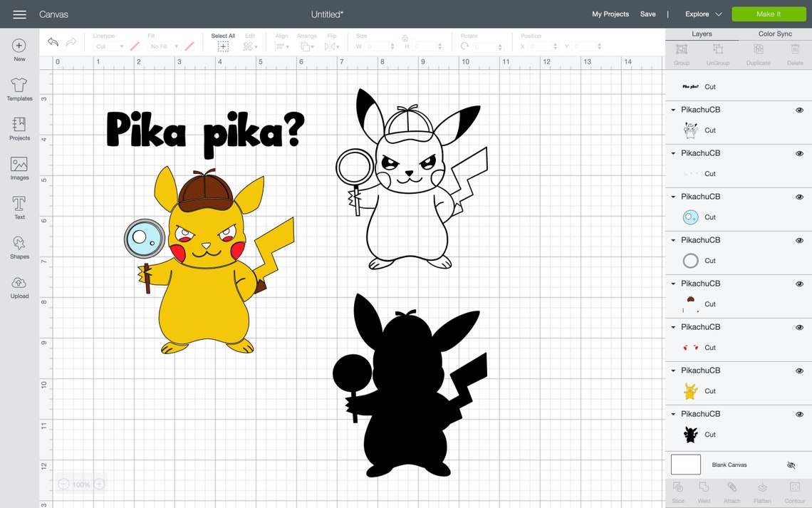Undo the last action
Image resolution: width=812 pixels, height=508 pixels.
point(53,42)
